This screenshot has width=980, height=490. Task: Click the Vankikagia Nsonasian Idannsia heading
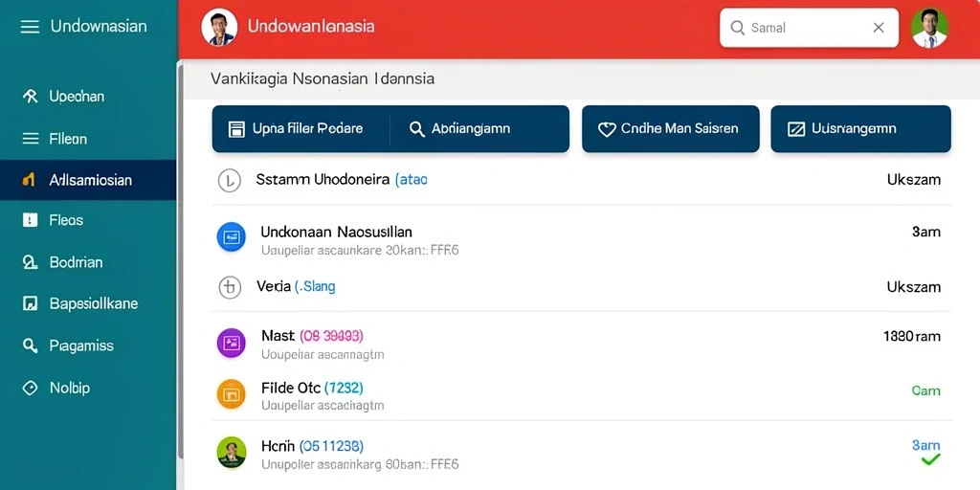(x=323, y=78)
